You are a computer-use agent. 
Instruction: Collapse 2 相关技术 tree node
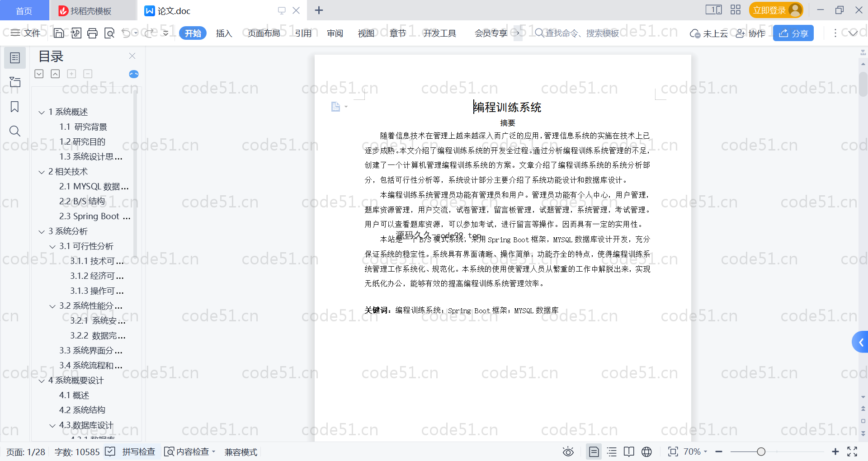pyautogui.click(x=42, y=172)
